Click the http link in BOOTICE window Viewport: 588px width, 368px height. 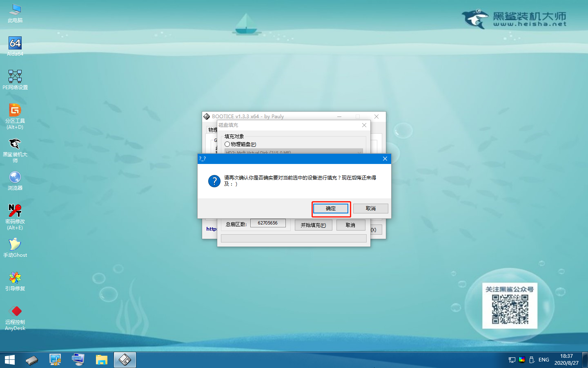click(211, 229)
